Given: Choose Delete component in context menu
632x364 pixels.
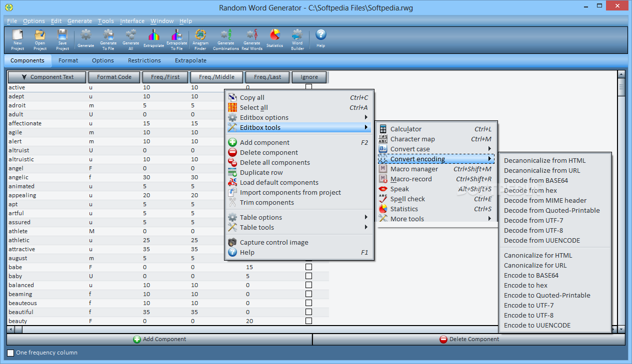Looking at the screenshot, I should [299, 152].
